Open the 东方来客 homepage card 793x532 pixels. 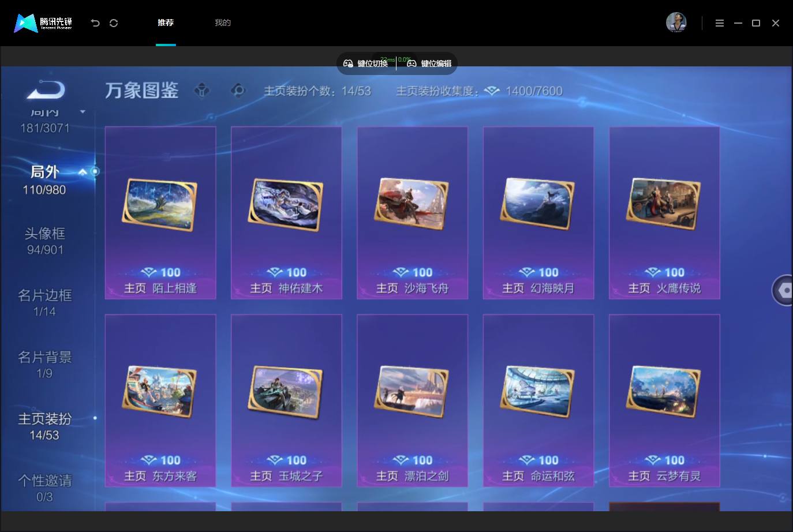[160, 400]
